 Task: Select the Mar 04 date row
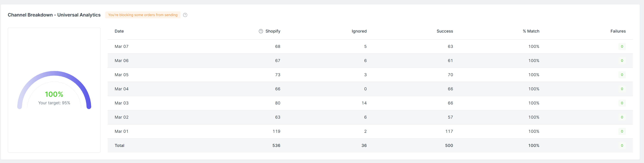pos(370,89)
